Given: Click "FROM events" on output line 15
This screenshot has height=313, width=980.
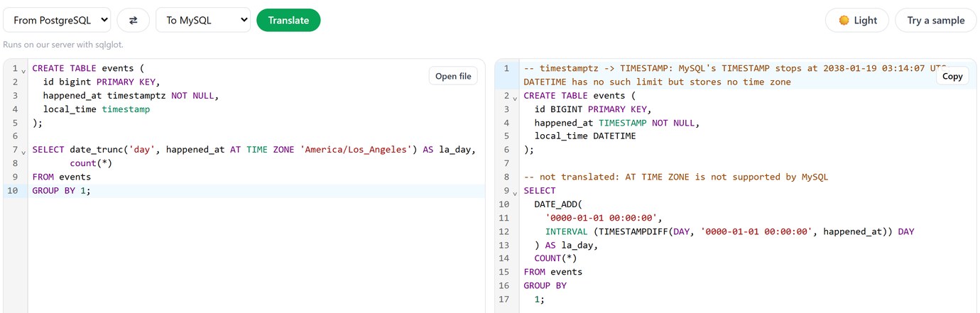Looking at the screenshot, I should coord(552,272).
